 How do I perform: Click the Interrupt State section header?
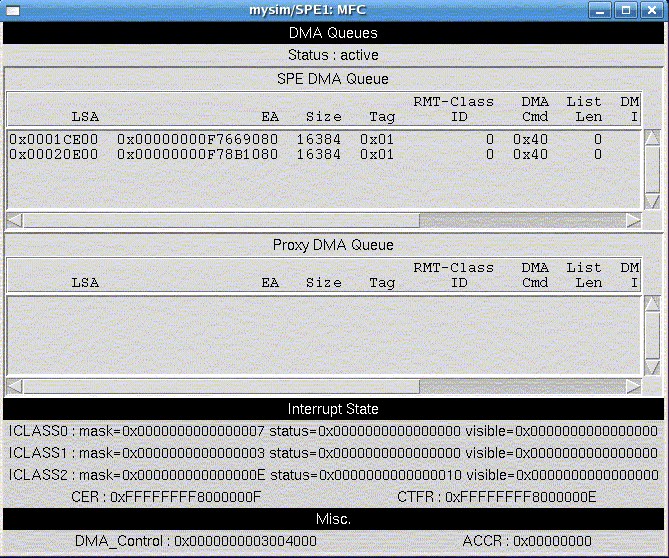[333, 409]
